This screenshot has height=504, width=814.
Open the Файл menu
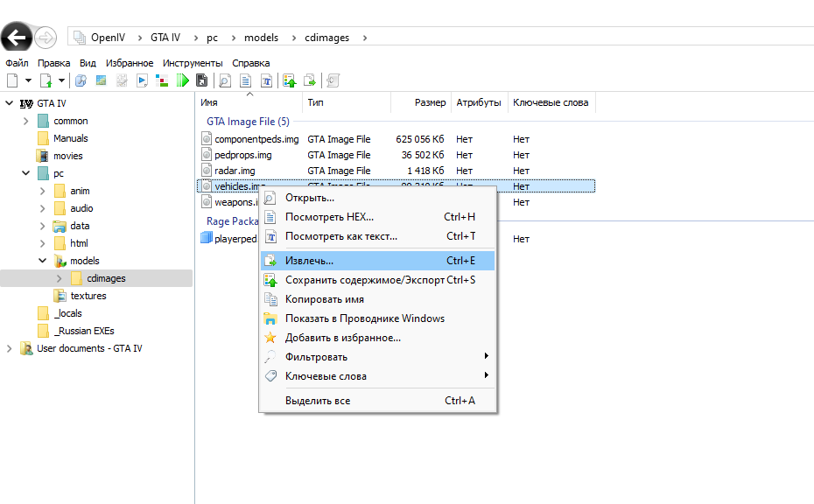tap(17, 63)
